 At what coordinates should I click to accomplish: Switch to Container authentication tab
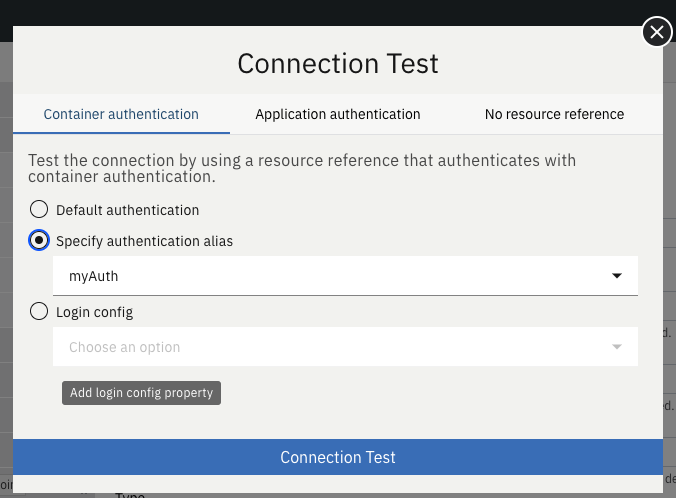pyautogui.click(x=121, y=114)
